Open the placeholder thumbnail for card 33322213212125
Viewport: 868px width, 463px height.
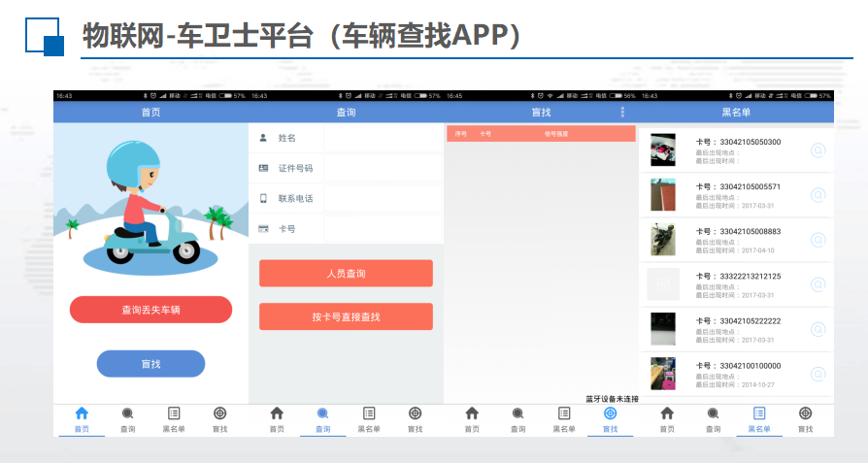click(x=663, y=284)
